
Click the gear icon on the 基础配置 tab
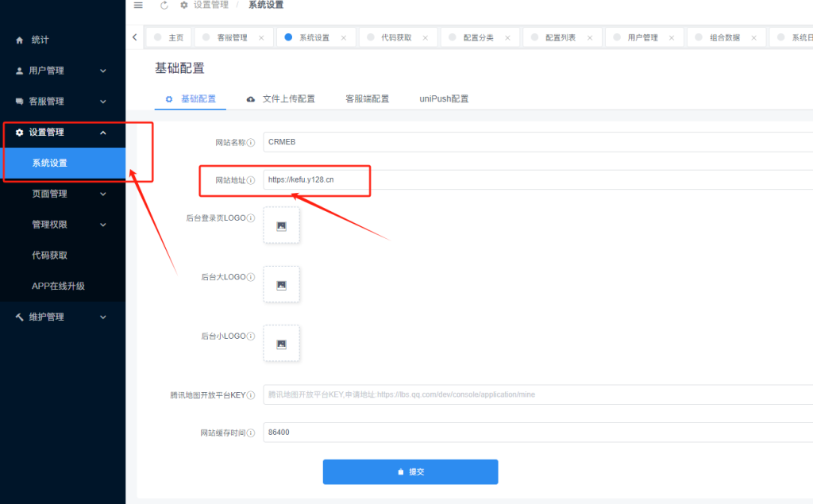pyautogui.click(x=168, y=98)
